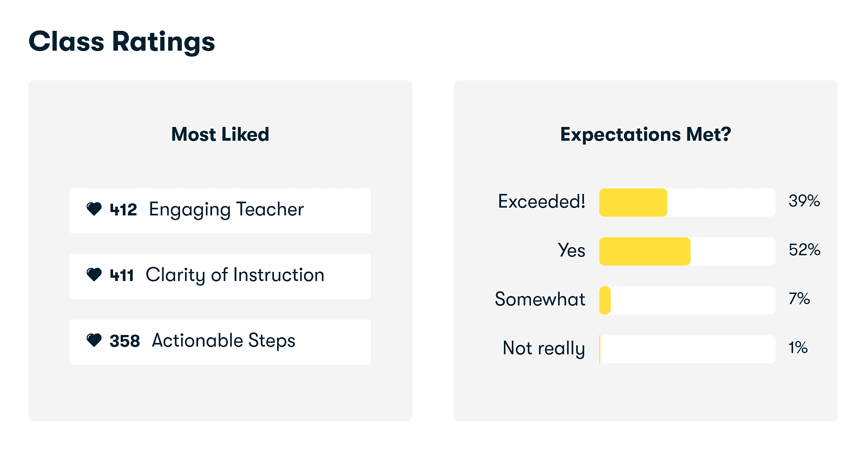The height and width of the screenshot is (453, 868).
Task: Click the heart icon beside Engaging Teacher
Action: tap(94, 209)
